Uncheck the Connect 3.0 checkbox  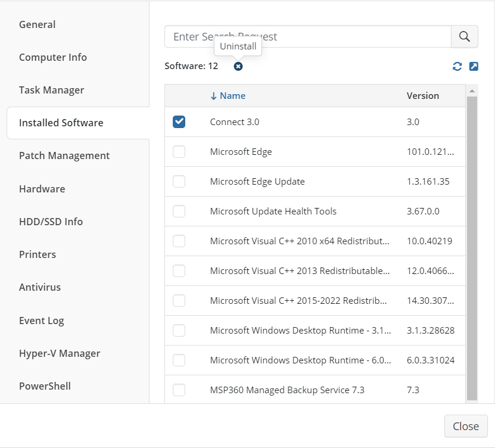[x=179, y=122]
